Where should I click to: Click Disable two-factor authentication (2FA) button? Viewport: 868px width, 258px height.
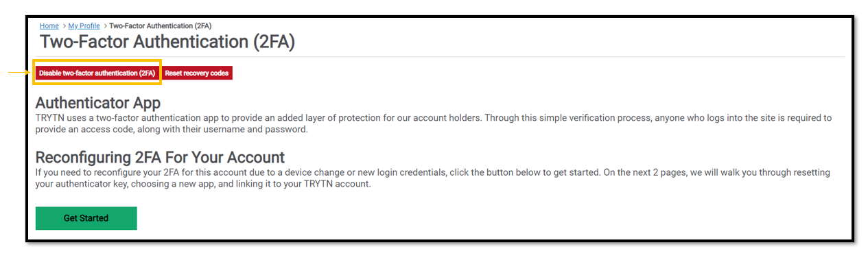click(97, 73)
